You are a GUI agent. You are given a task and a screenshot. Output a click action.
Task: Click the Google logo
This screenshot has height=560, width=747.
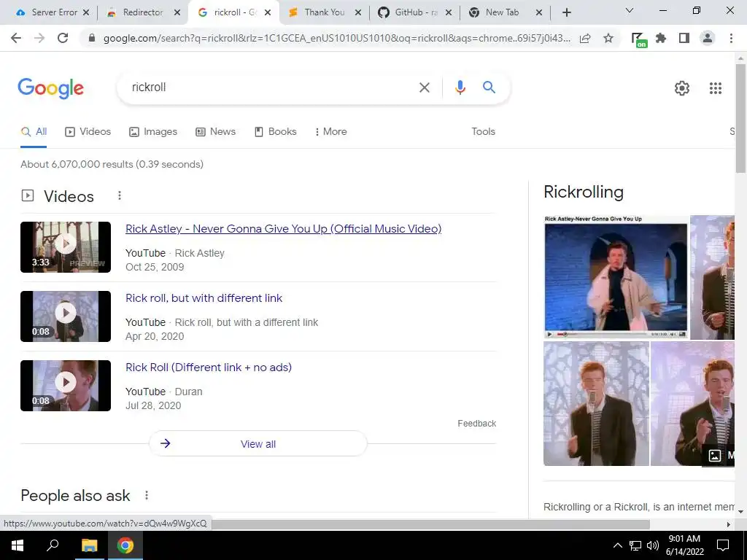point(51,88)
